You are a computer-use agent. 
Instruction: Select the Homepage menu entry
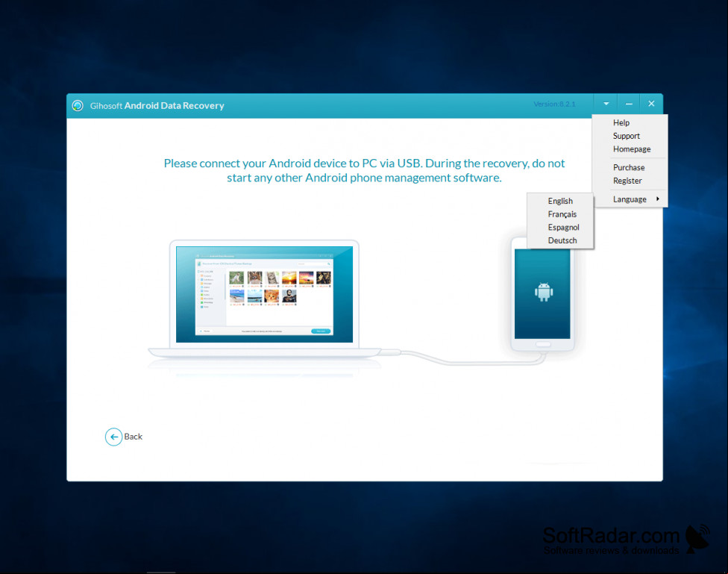coord(632,149)
